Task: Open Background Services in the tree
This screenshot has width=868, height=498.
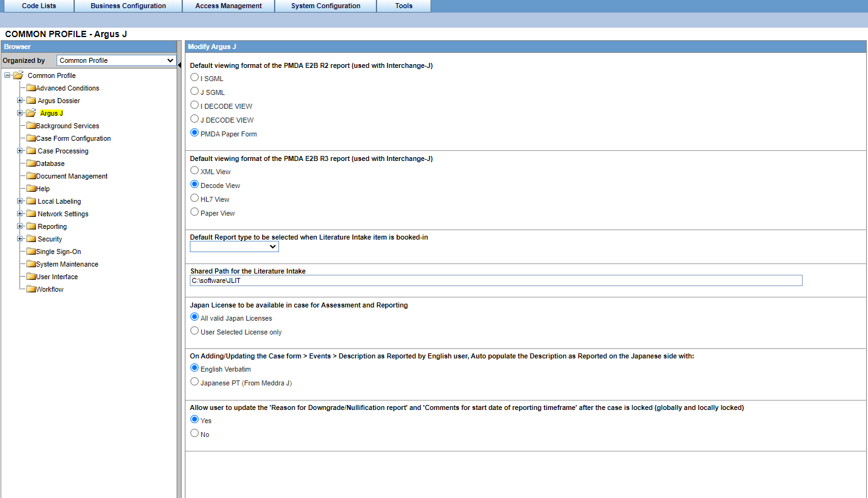Action: tap(67, 126)
